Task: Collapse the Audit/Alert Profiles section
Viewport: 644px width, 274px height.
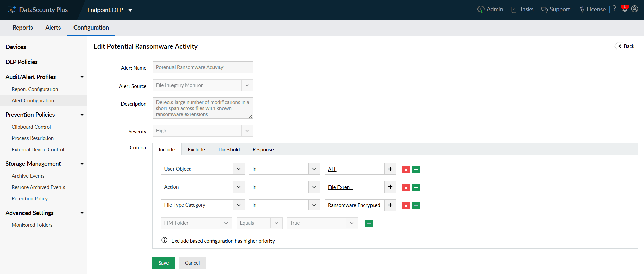Action: click(82, 77)
